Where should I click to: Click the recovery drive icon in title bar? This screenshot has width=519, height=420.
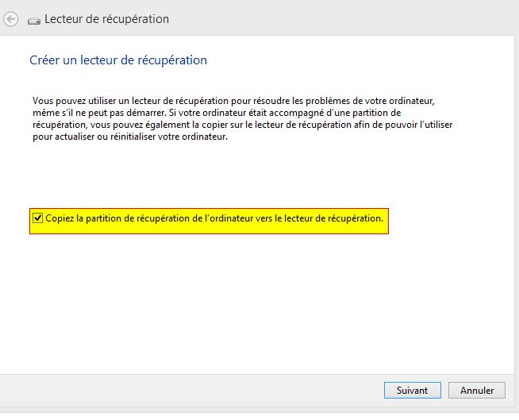(34, 20)
